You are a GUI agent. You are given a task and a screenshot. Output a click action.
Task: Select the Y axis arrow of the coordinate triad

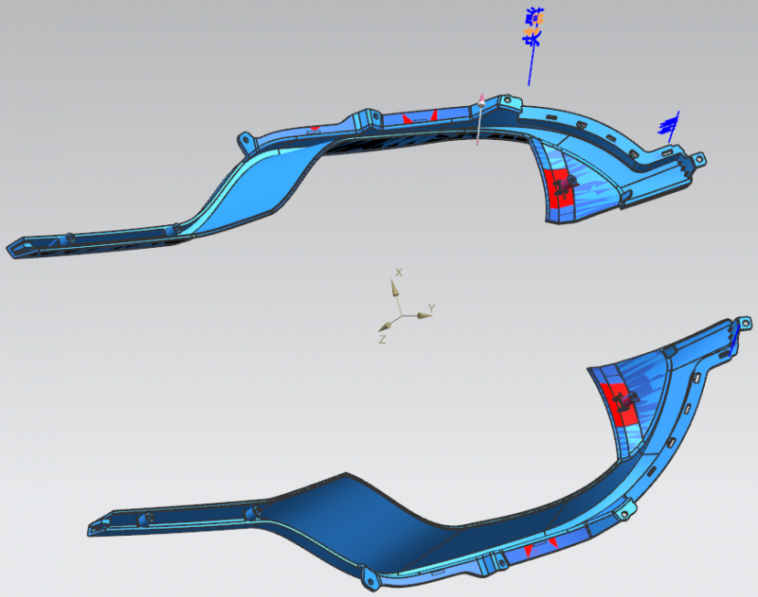[424, 316]
